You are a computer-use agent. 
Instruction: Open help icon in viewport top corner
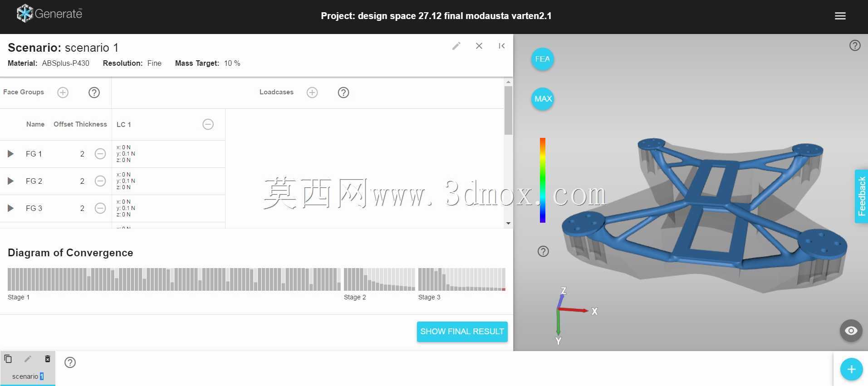855,45
